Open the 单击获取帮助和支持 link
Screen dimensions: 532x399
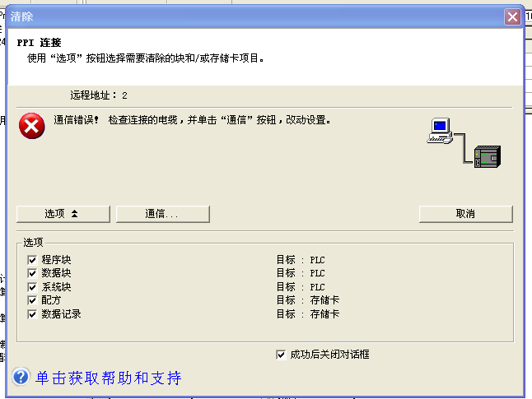(107, 378)
